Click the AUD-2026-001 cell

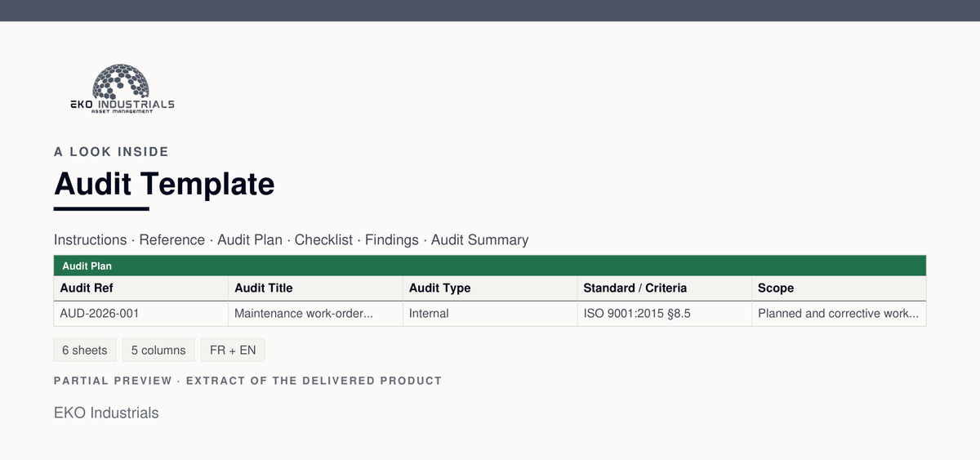pos(141,313)
